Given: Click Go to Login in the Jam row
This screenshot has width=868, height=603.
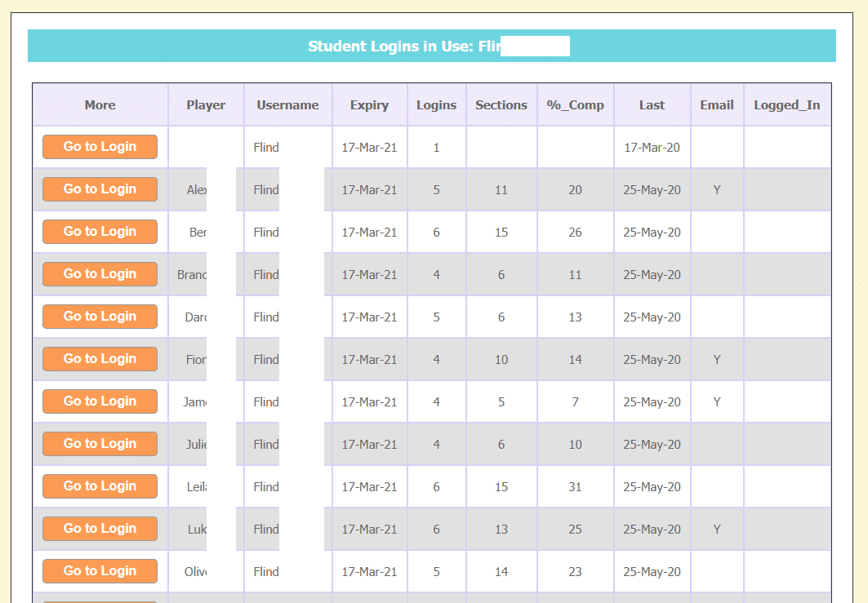Looking at the screenshot, I should click(x=100, y=401).
